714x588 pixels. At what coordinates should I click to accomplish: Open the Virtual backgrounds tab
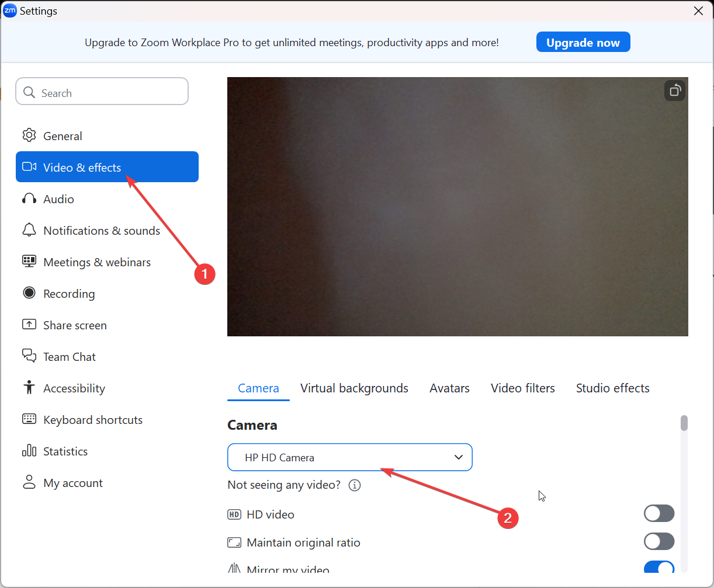(354, 388)
